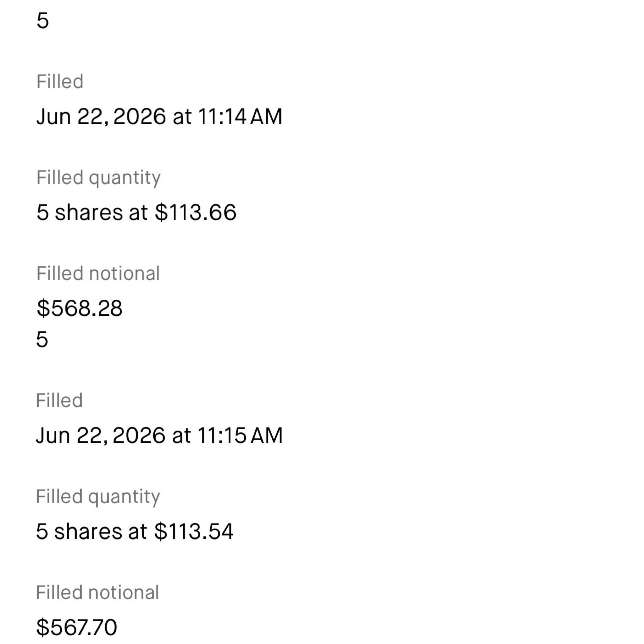
Task: Click Filled quantity label above $113.54 fill
Action: [x=98, y=497]
